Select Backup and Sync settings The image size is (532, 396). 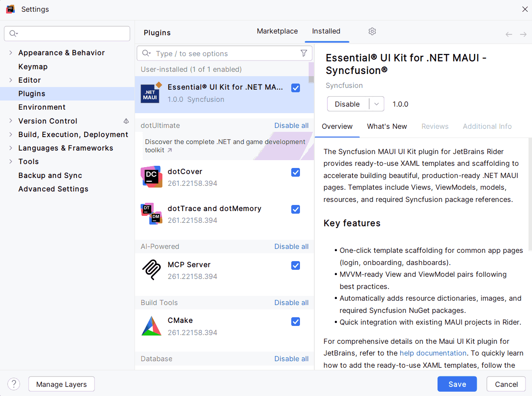point(50,175)
